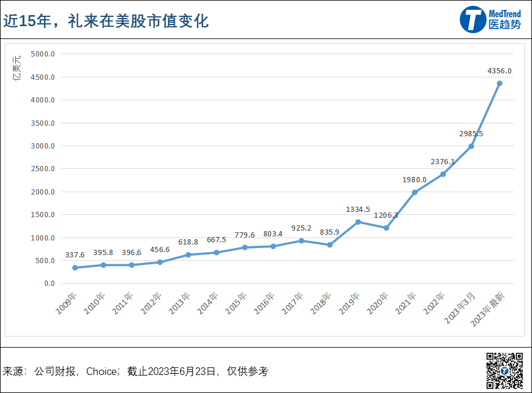The height and width of the screenshot is (393, 532).
Task: Click the 779.6 data label
Action: (245, 235)
